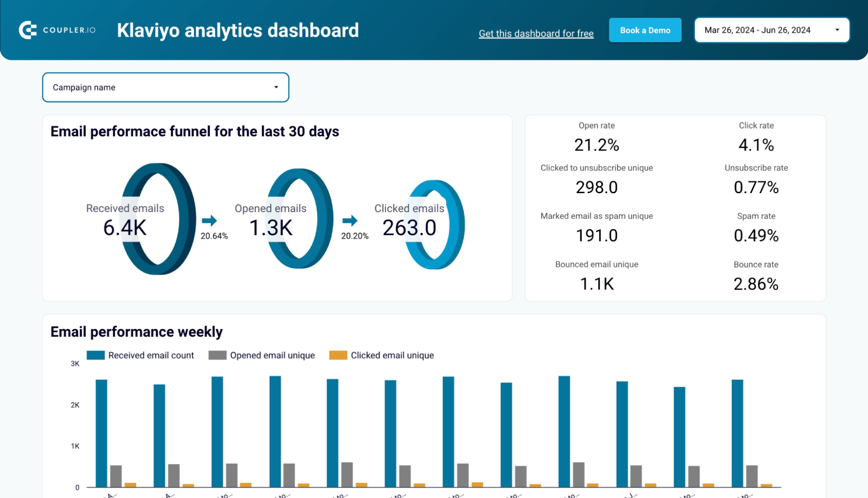
Task: Click the Email performance weekly heading
Action: [x=136, y=332]
